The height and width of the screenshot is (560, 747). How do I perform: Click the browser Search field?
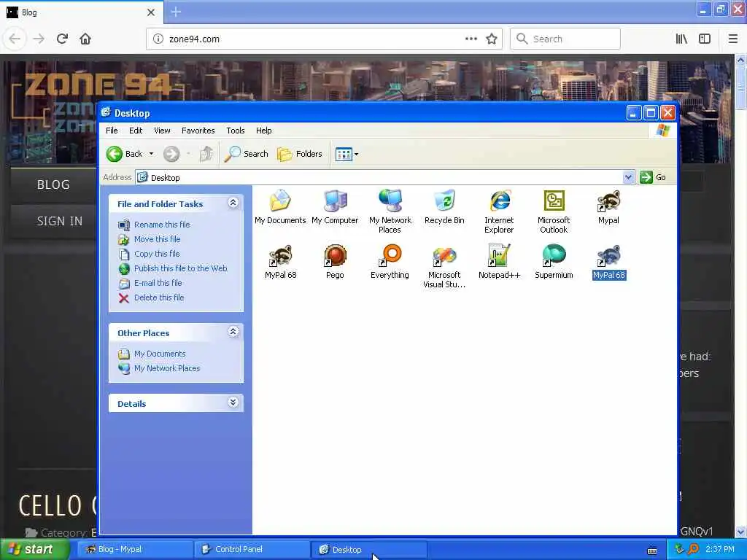(x=565, y=39)
